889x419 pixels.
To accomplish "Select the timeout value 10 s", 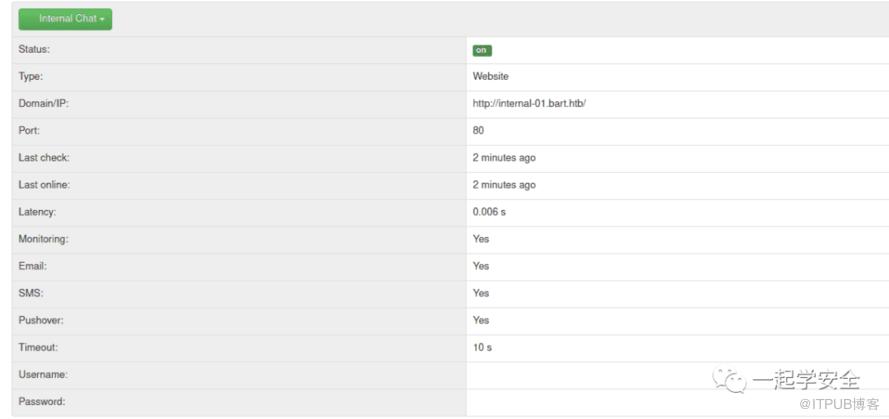I will (482, 347).
